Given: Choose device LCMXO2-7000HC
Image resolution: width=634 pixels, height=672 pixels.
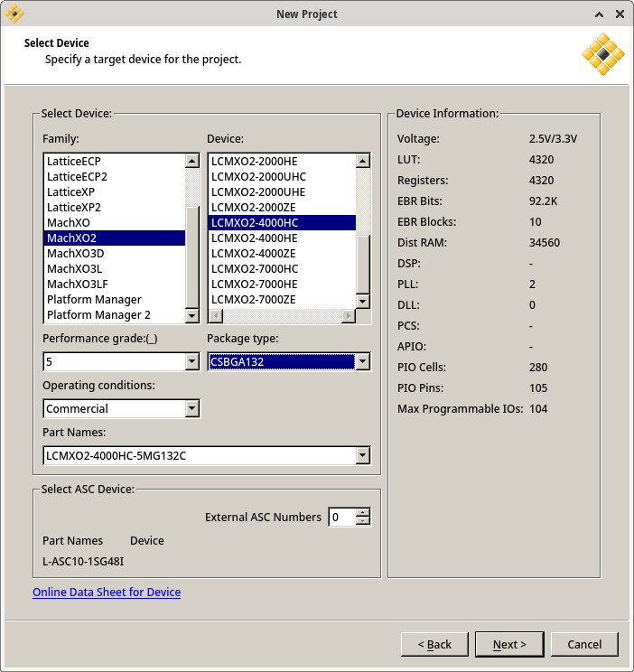Looking at the screenshot, I should click(x=282, y=269).
